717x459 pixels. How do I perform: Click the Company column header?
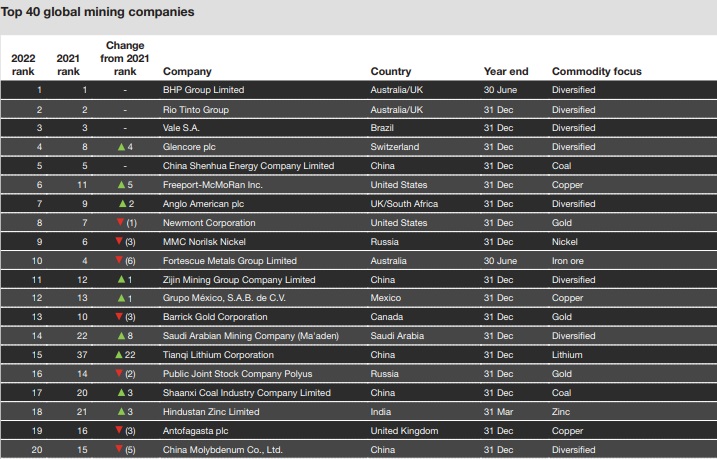(x=187, y=72)
